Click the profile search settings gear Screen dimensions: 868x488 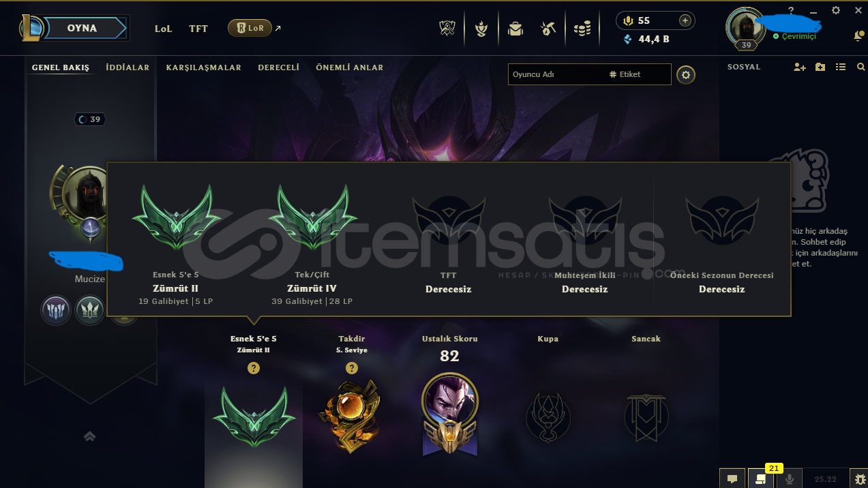click(x=686, y=74)
